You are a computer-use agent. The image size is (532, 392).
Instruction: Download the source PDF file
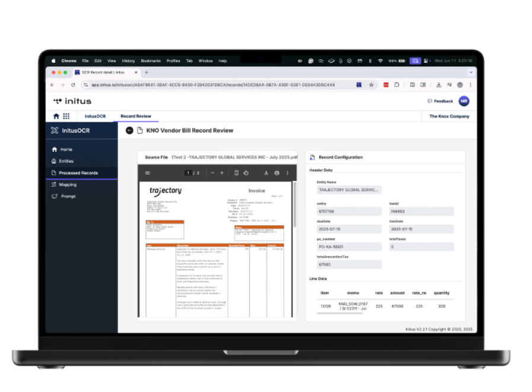coord(266,173)
